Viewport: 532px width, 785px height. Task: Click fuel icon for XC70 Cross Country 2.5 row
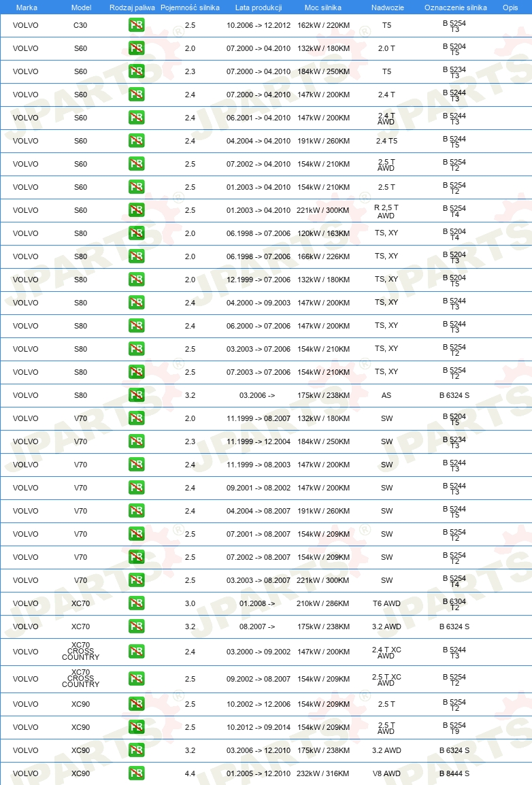136,679
